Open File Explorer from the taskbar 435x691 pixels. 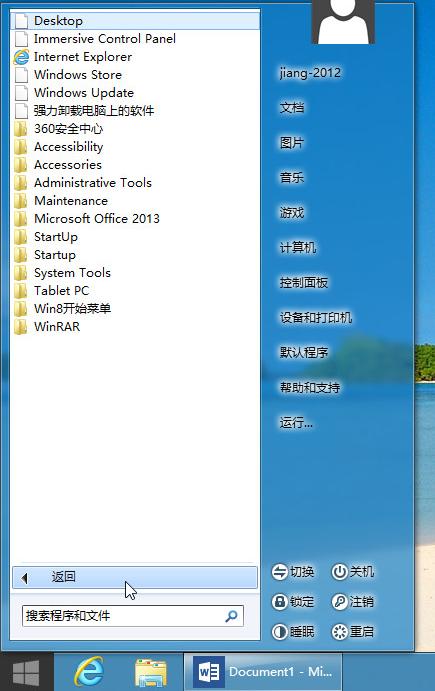tap(151, 672)
